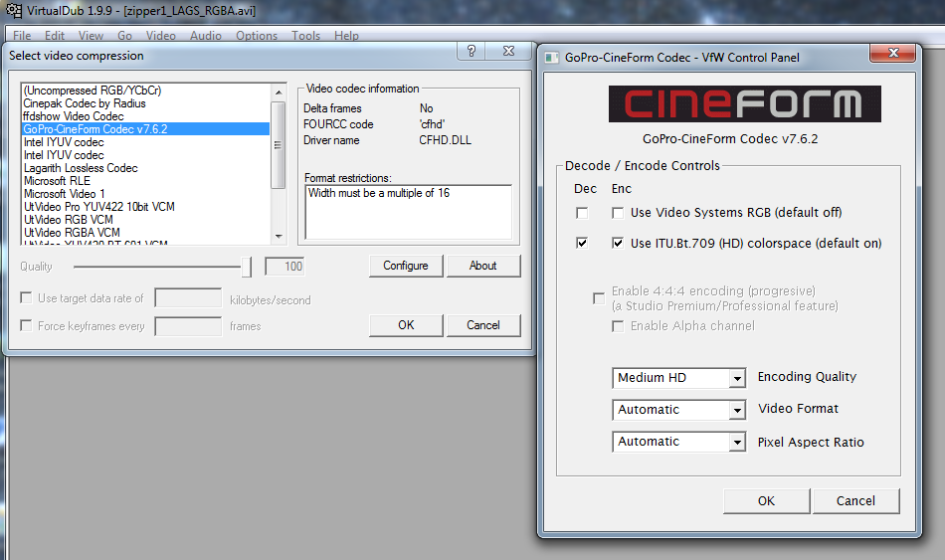Screen dimensions: 945x560
Task: Select Microsoft Video 1 codec
Action: 145,194
